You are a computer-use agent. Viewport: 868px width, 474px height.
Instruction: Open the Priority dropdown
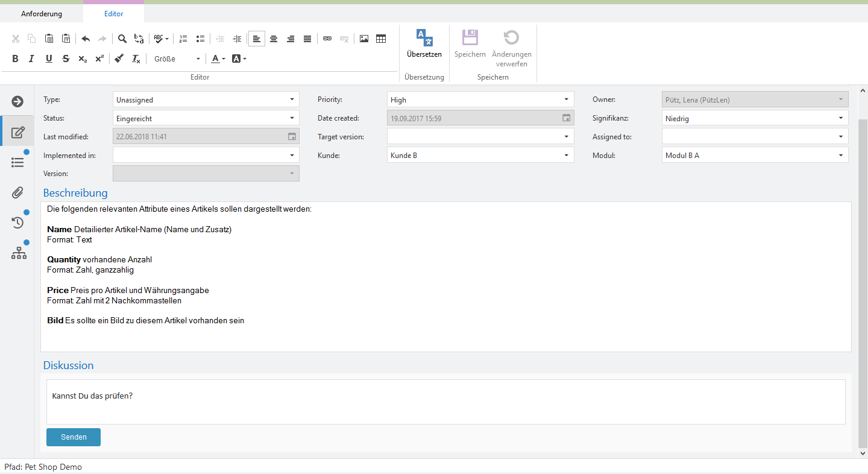480,100
